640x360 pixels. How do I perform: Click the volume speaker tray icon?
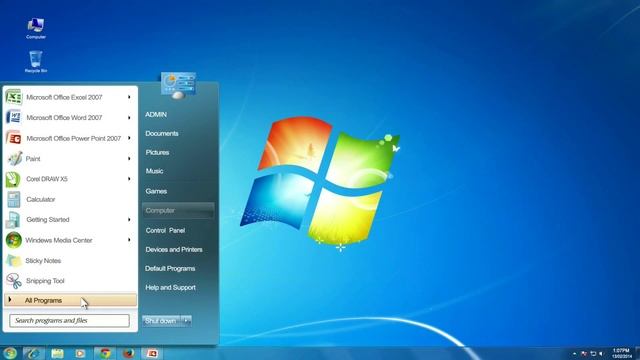pyautogui.click(x=601, y=353)
